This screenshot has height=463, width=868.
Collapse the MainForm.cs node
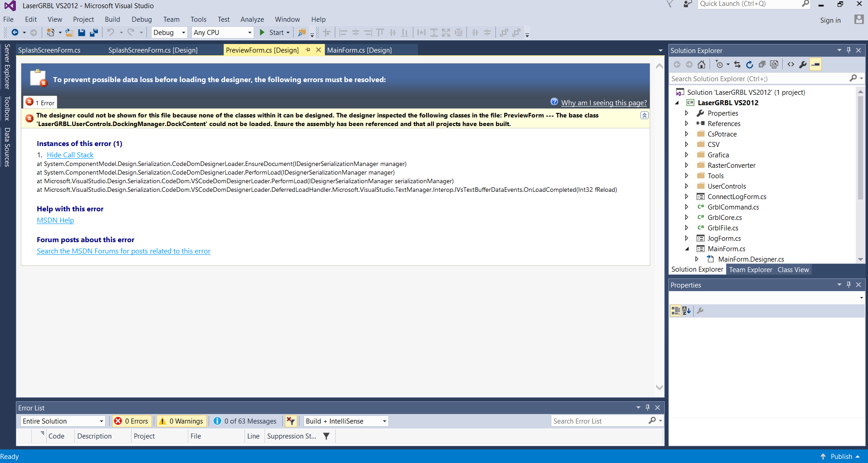(x=687, y=249)
